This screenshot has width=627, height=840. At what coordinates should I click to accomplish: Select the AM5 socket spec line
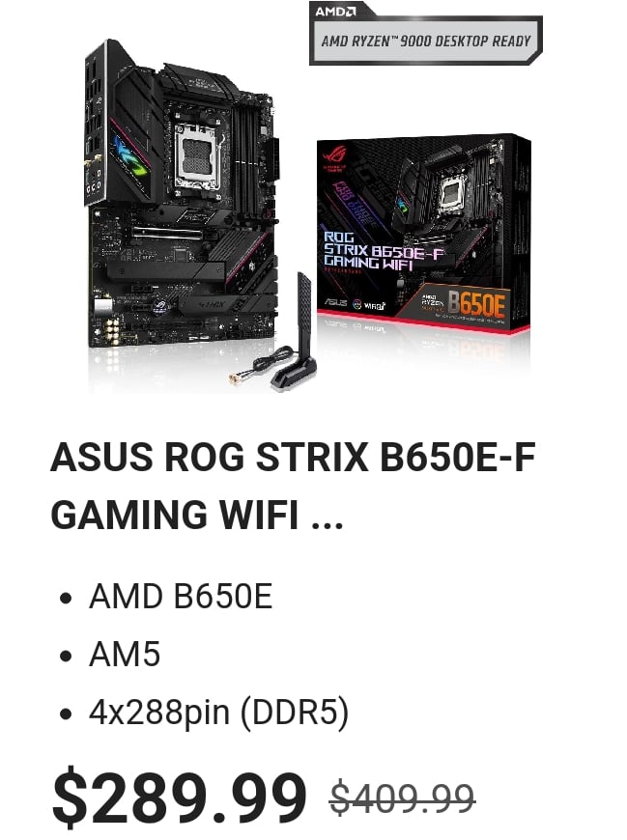[x=125, y=654]
